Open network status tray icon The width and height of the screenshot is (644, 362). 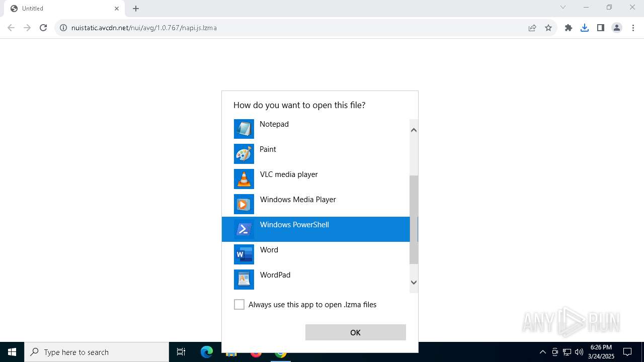567,352
